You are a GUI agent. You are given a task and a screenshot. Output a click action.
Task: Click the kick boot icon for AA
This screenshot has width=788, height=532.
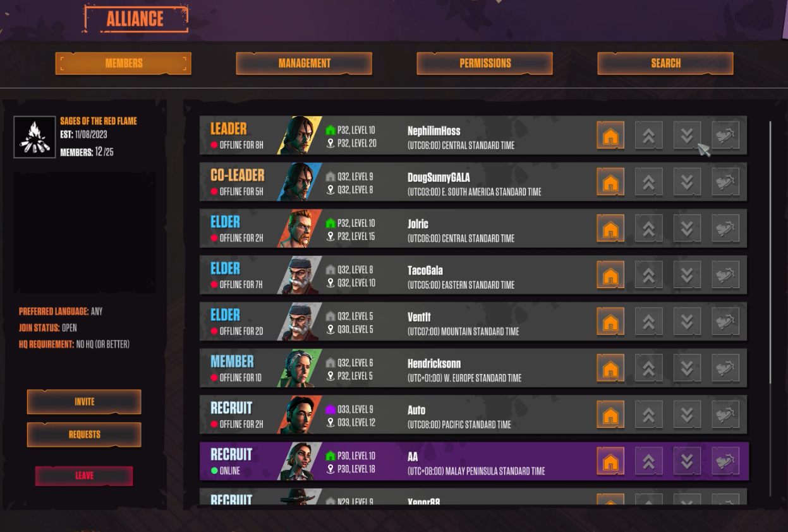tap(725, 461)
